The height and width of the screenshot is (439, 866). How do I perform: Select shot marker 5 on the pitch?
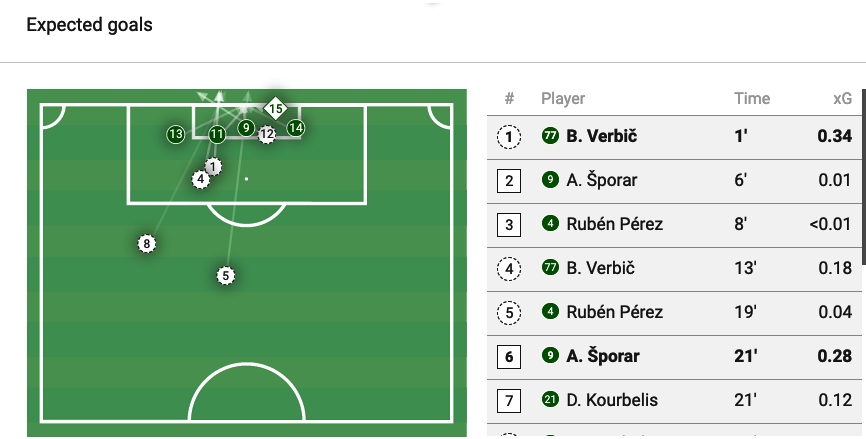click(x=225, y=275)
